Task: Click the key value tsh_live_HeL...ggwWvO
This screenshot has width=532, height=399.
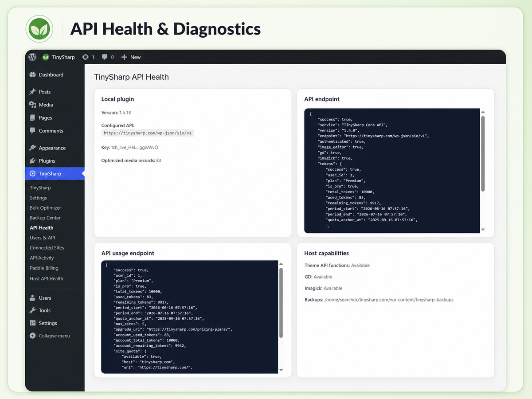Action: [135, 147]
